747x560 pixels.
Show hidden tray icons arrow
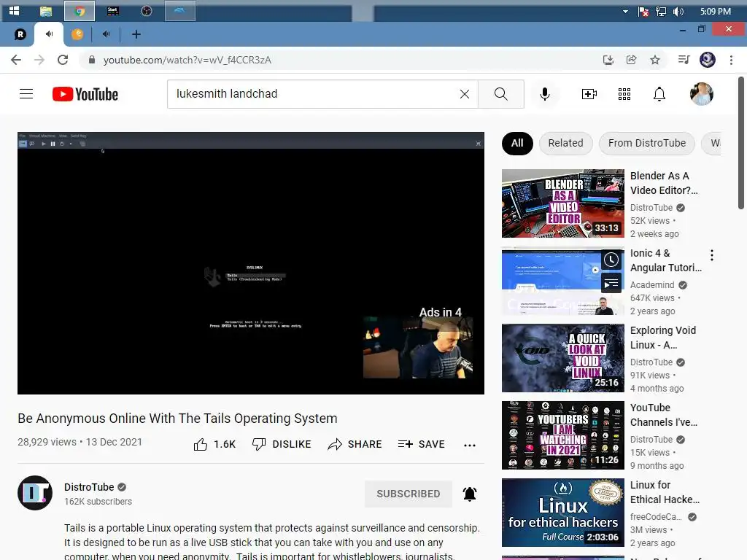point(625,12)
